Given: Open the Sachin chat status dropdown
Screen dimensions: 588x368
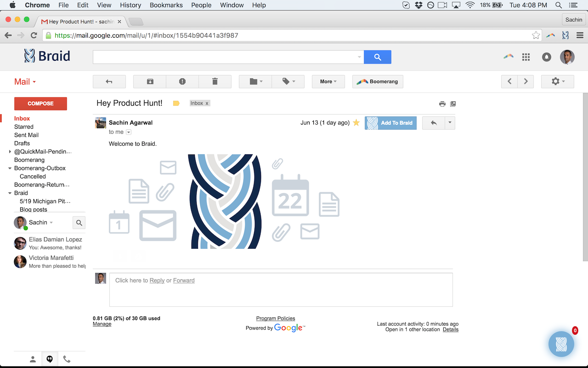Looking at the screenshot, I should [51, 223].
